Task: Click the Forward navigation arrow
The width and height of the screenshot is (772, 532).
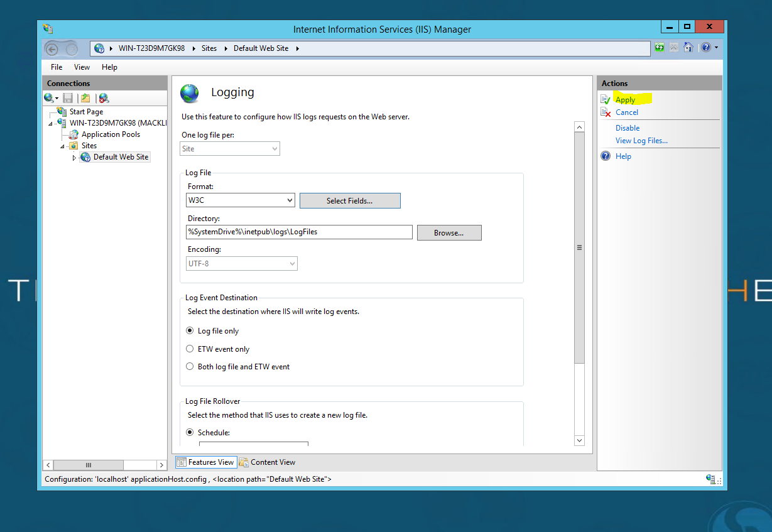Action: 71,49
